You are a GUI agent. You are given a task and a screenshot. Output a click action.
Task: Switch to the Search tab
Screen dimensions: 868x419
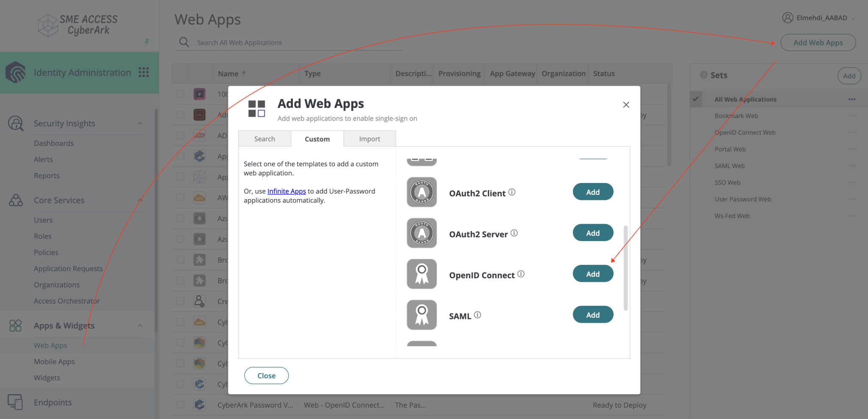pos(264,139)
